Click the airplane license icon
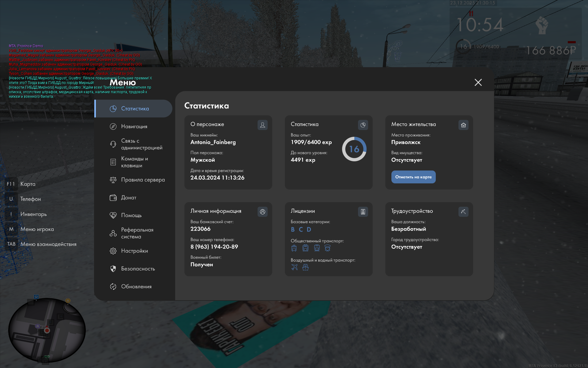The height and width of the screenshot is (368, 588). (294, 267)
